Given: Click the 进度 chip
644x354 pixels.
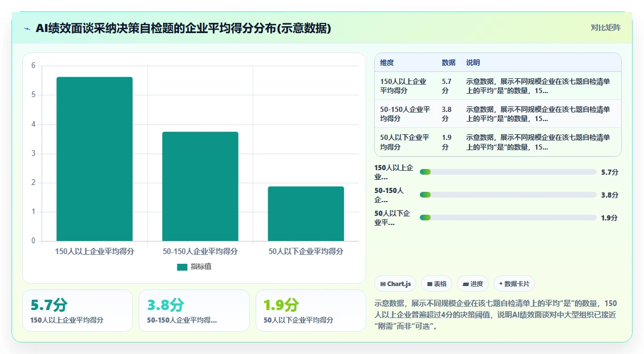Looking at the screenshot, I should [473, 284].
